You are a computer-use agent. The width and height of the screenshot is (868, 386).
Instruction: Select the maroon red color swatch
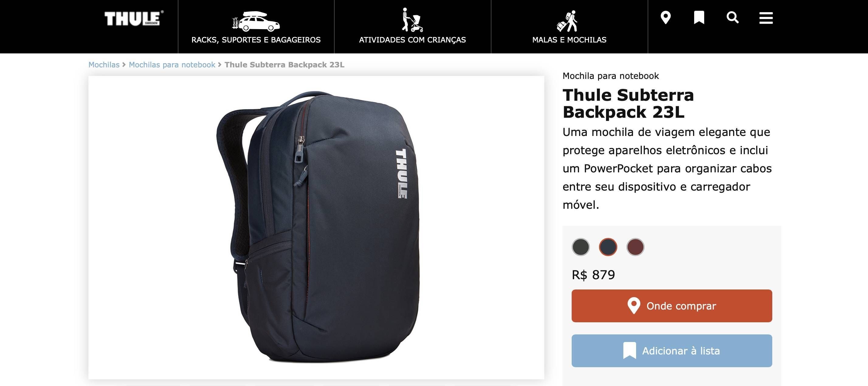coord(635,247)
